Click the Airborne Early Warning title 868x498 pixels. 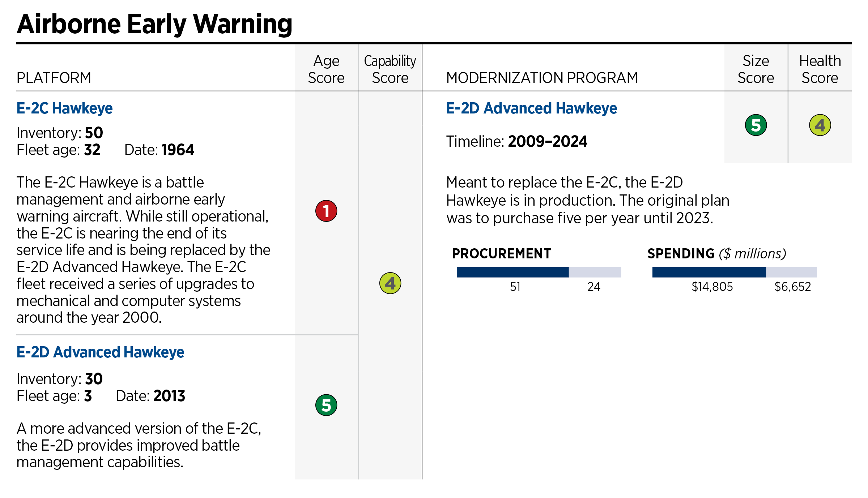[x=154, y=24]
